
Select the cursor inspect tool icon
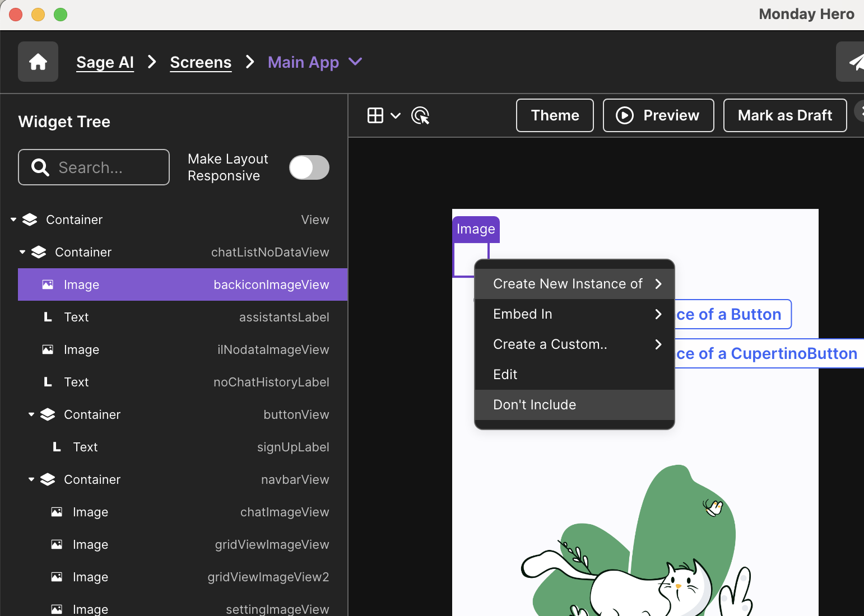[420, 116]
